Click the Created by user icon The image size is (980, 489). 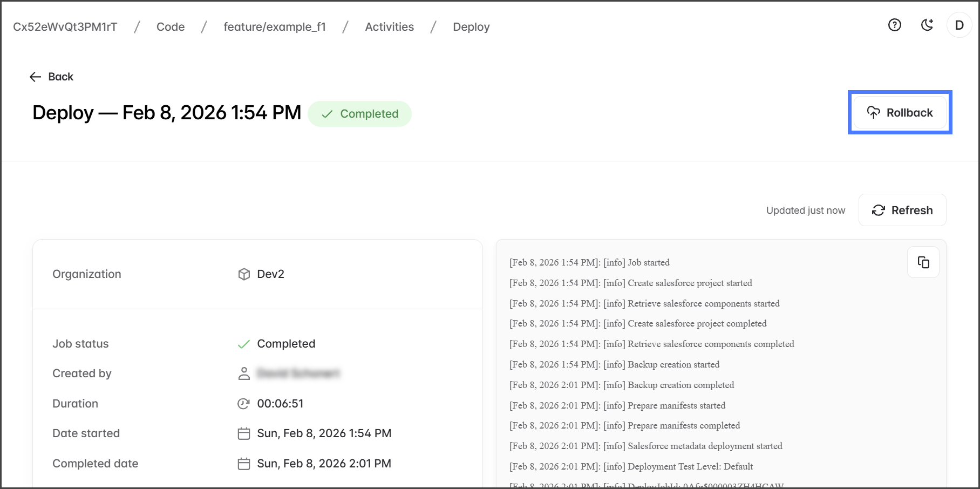244,373
